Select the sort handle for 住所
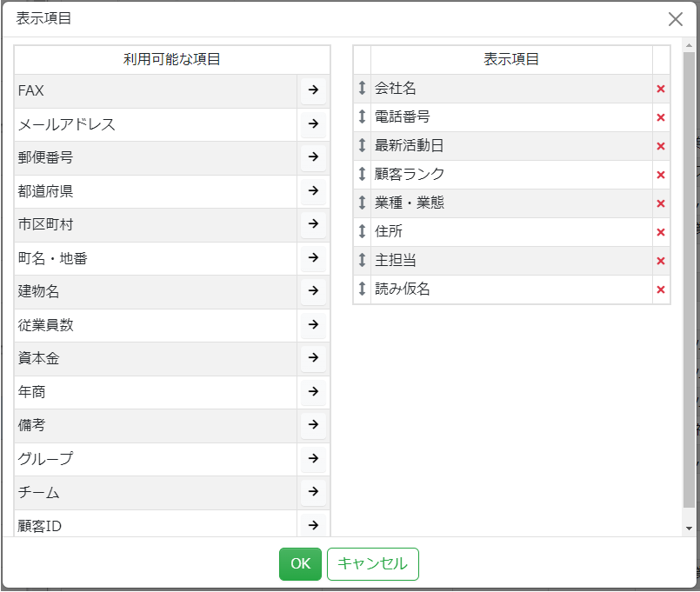Viewport: 700px width, 592px height. pyautogui.click(x=362, y=231)
